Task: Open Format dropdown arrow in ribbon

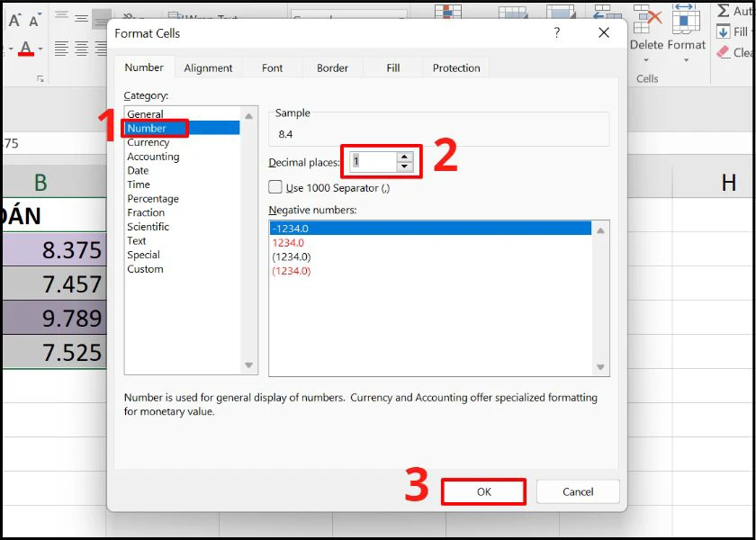Action: point(686,60)
